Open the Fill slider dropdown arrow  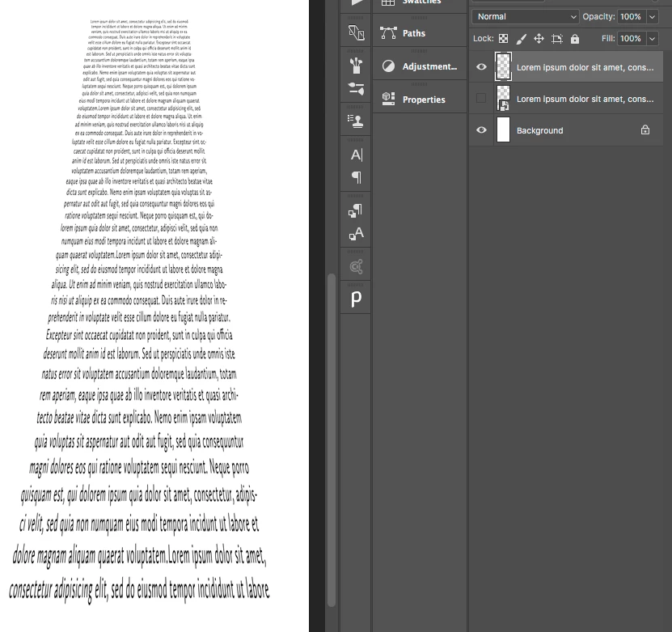652,39
